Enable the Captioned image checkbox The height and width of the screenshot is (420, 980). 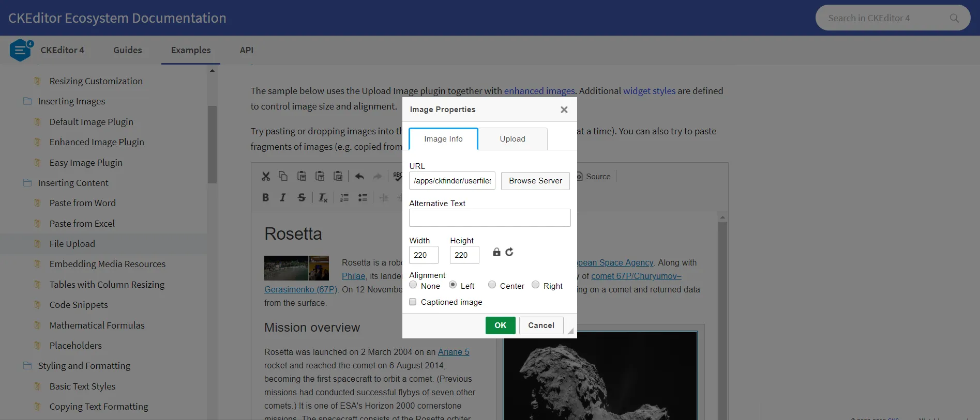coord(413,302)
